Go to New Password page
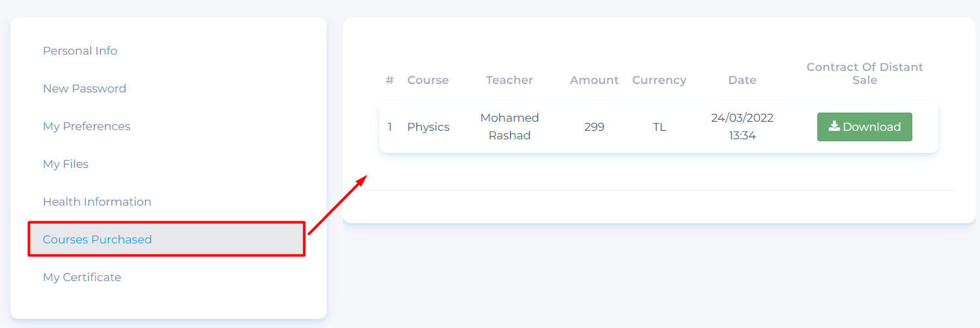980x328 pixels. point(85,89)
